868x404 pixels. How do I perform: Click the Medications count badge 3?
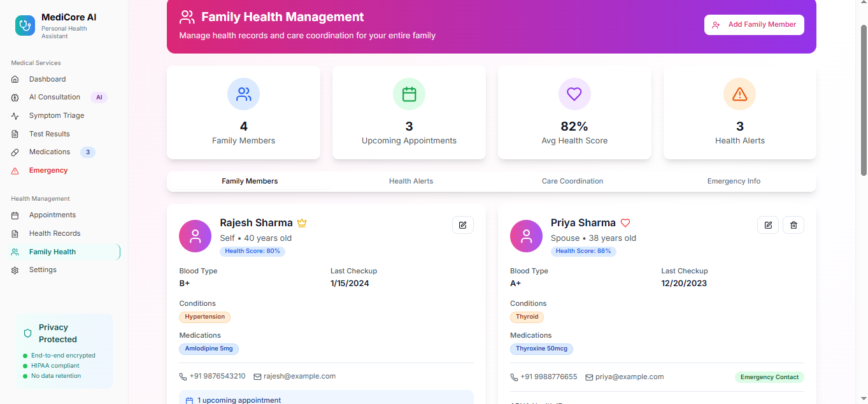(x=88, y=152)
